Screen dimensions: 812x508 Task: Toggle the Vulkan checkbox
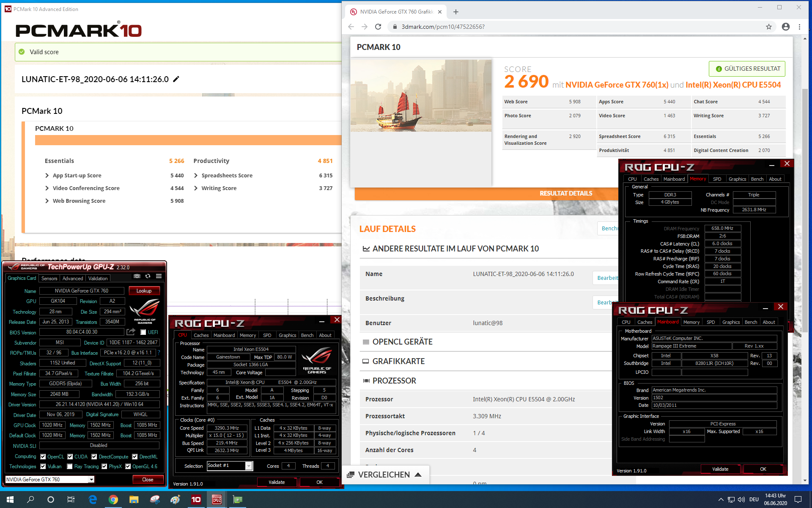click(x=43, y=467)
